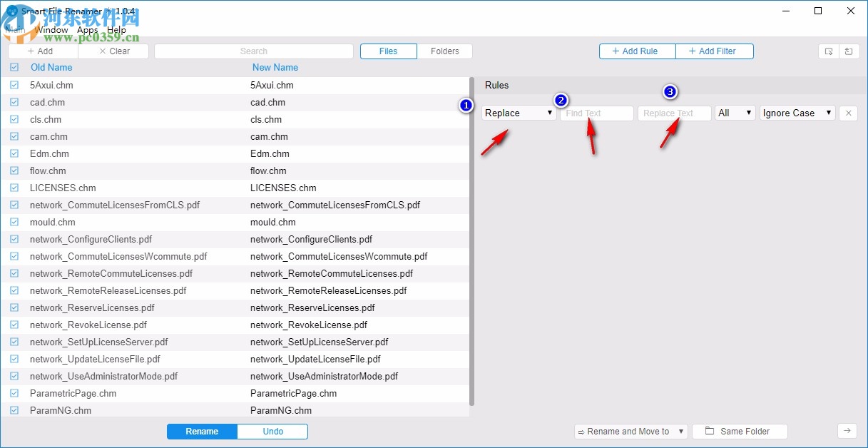Open the Ignore Case dropdown
The image size is (868, 448).
[797, 113]
